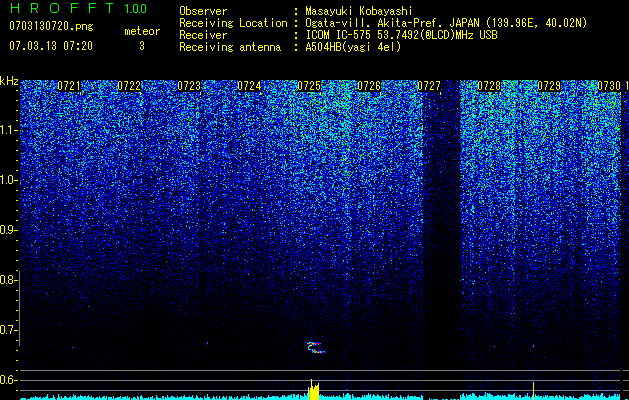Click the 0.7 kHz axis tick label

click(x=8, y=330)
